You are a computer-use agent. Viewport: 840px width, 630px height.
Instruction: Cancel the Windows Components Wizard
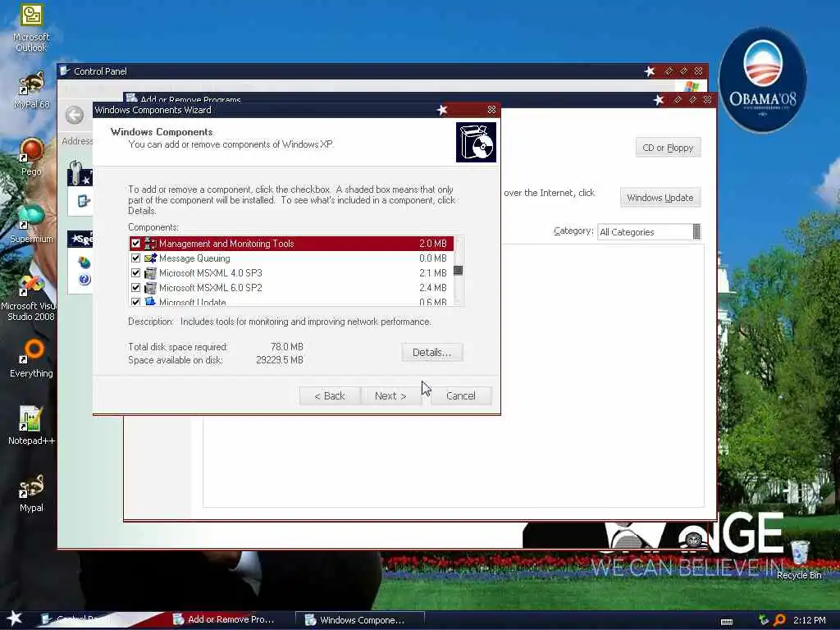click(x=461, y=396)
